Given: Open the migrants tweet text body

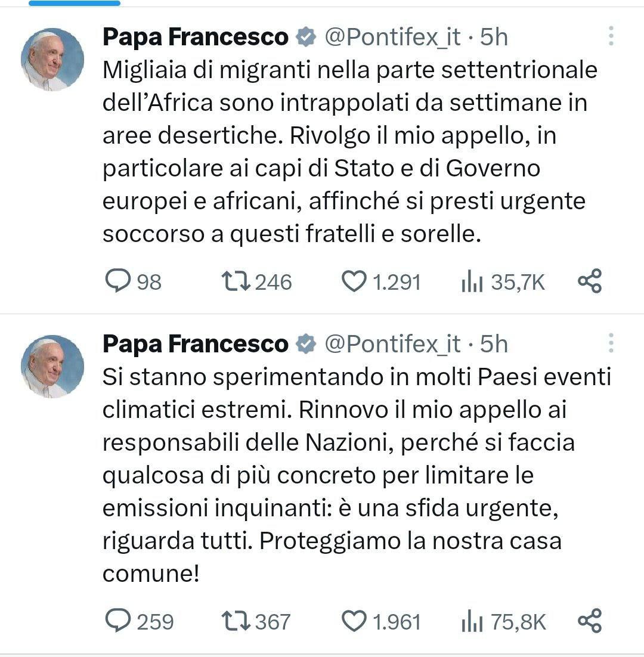Looking at the screenshot, I should pos(349,152).
